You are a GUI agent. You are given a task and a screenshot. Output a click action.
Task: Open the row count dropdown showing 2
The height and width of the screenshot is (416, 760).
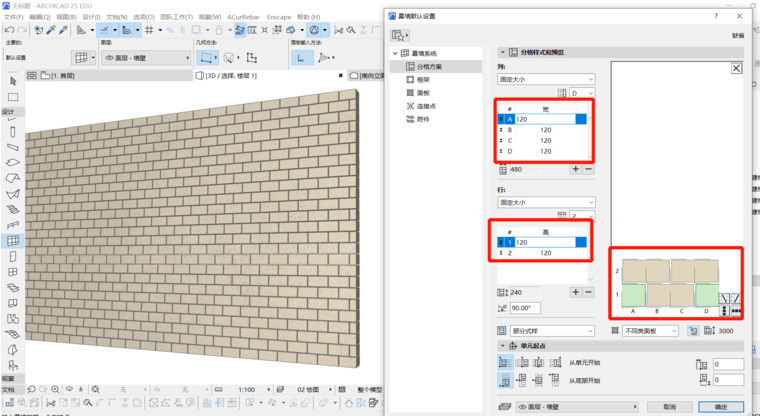[x=582, y=216]
